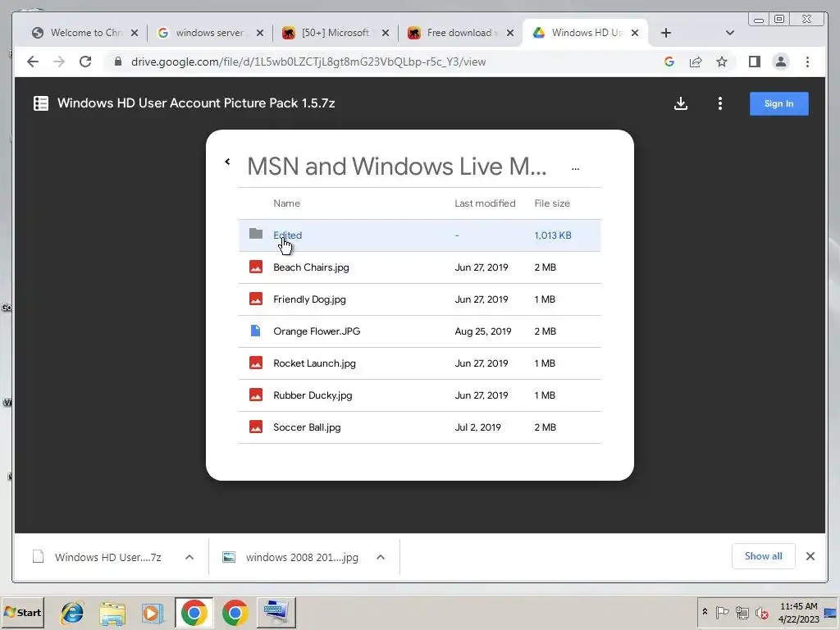Click the Sign in button
The width and height of the screenshot is (840, 630).
(779, 104)
